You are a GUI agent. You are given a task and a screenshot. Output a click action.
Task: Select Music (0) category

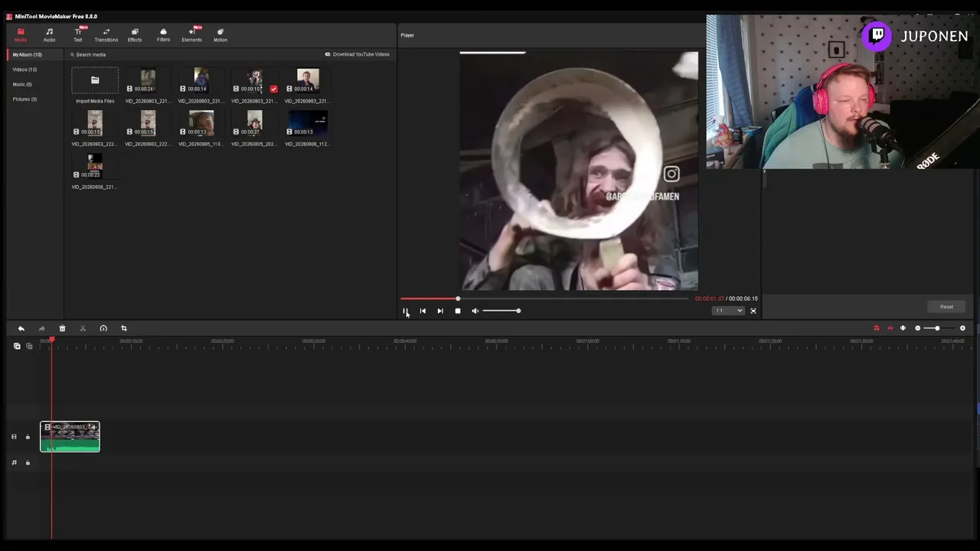[x=22, y=84]
